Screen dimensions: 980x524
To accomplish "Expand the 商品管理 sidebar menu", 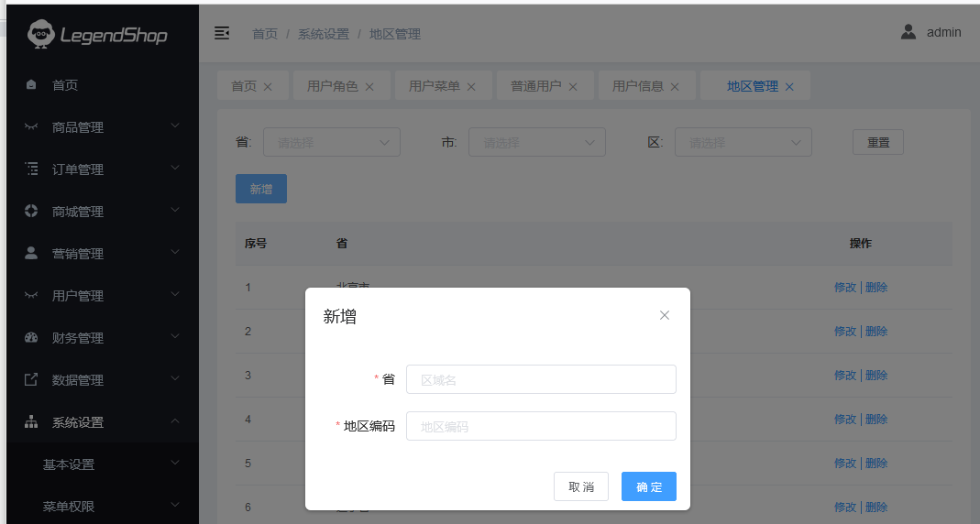I will pyautogui.click(x=101, y=127).
